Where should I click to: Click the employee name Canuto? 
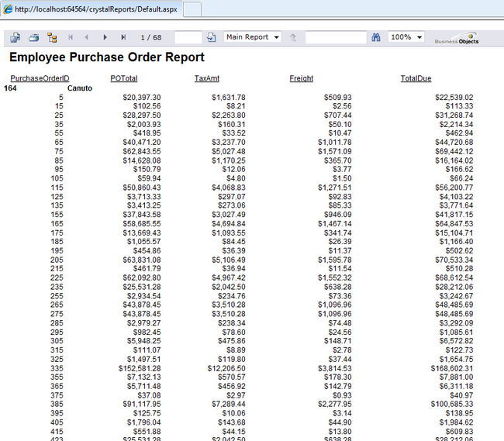point(80,88)
